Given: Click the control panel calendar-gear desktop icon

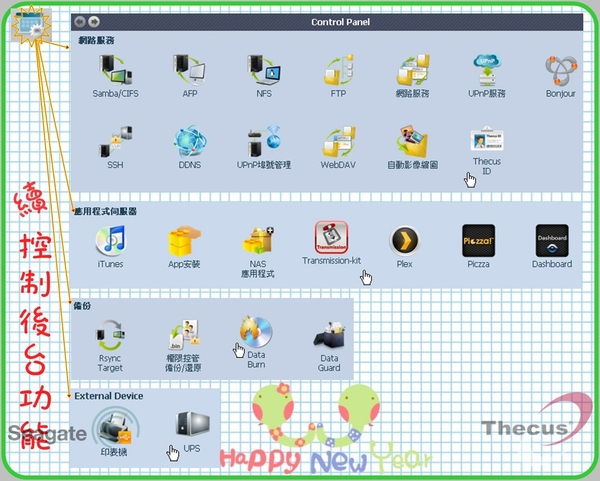Looking at the screenshot, I should [x=31, y=25].
